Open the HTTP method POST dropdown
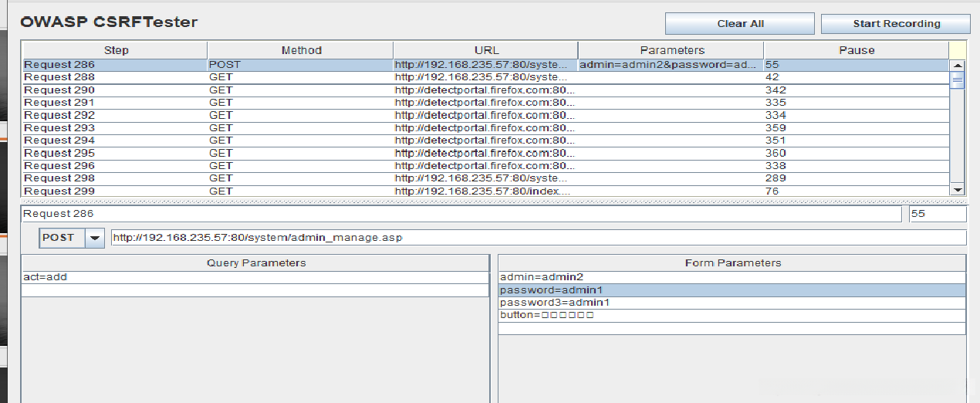This screenshot has width=980, height=403. 95,238
